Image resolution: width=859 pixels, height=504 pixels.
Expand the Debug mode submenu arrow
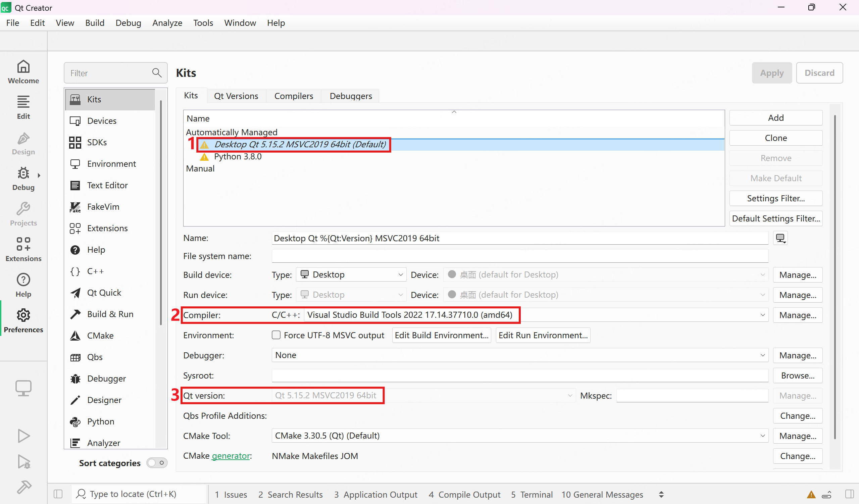39,175
